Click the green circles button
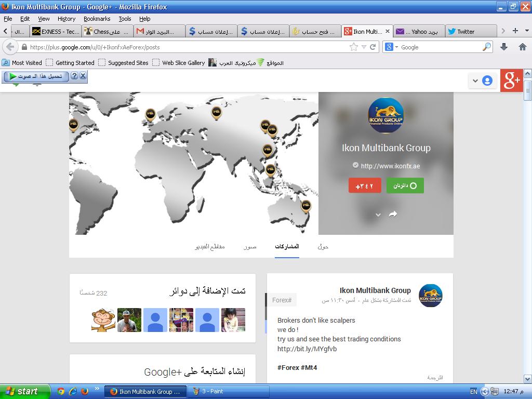532x399 pixels. (405, 185)
